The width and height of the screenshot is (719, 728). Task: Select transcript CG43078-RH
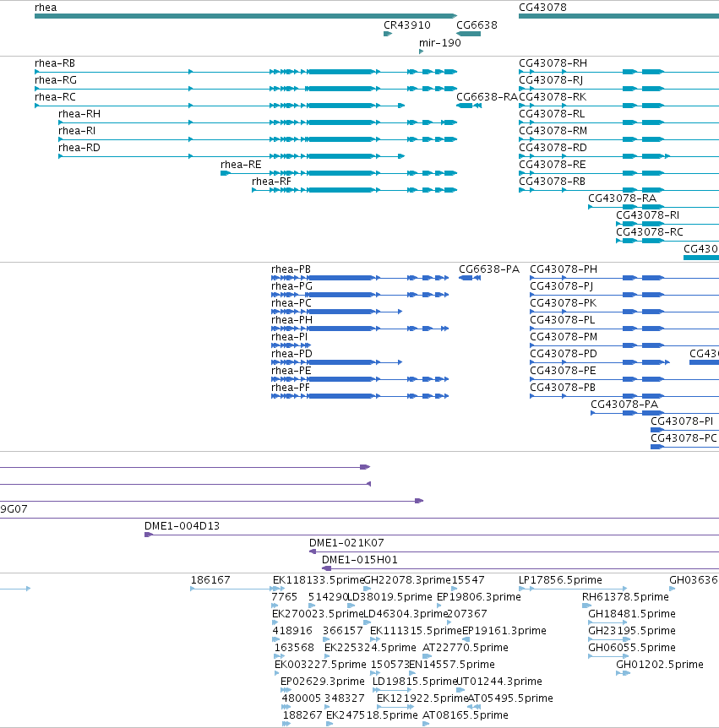coord(618,72)
